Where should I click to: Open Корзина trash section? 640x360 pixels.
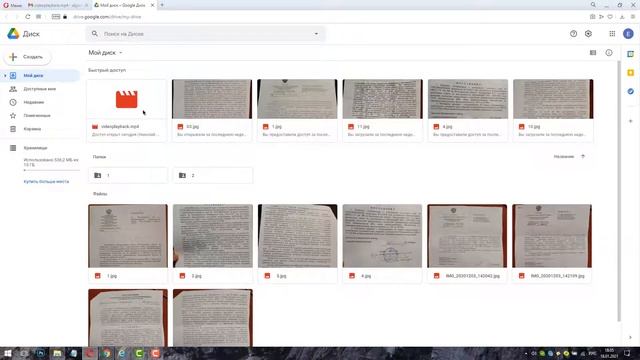[x=40, y=129]
